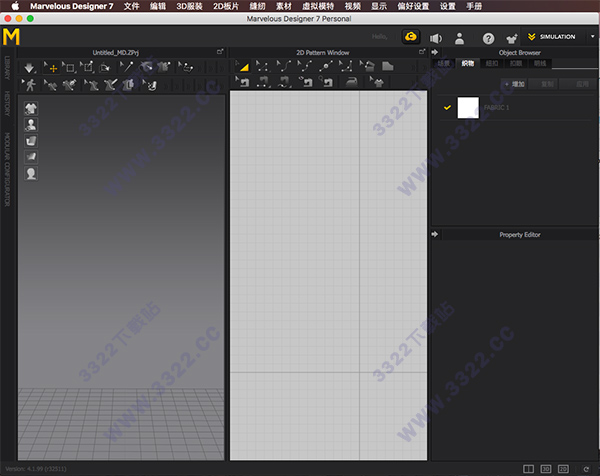Select the Free Sewing tool
This screenshot has height=476, width=600.
pos(284,82)
